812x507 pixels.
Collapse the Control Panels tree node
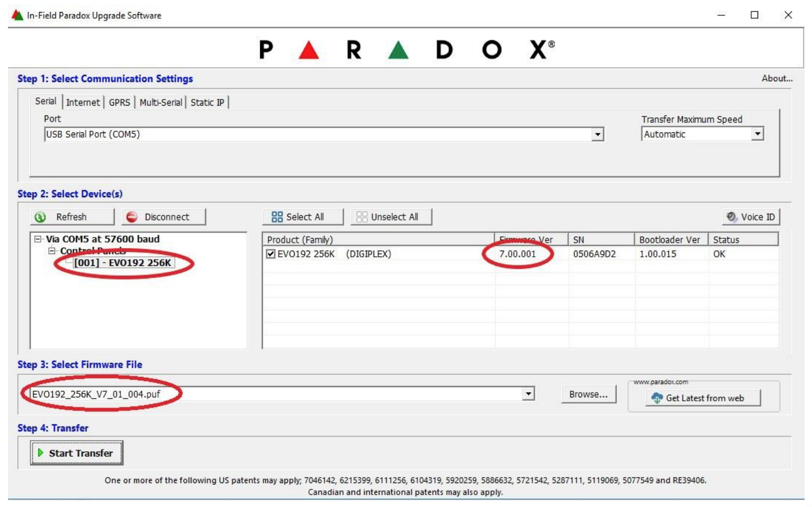(52, 251)
